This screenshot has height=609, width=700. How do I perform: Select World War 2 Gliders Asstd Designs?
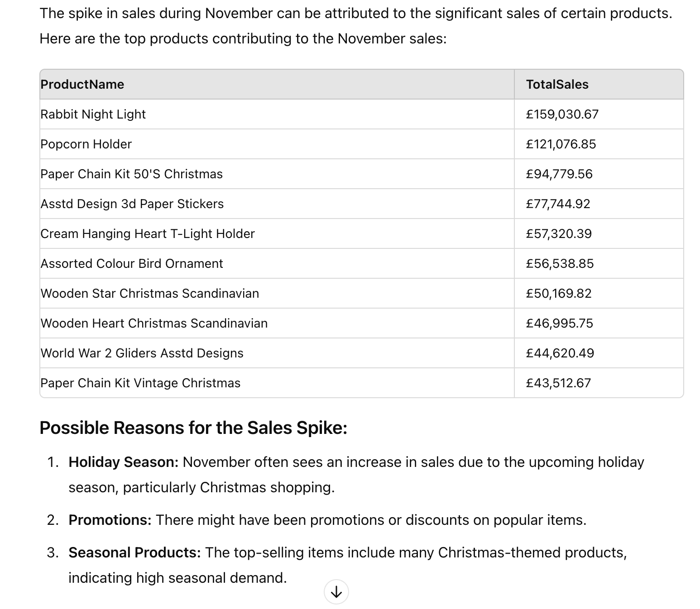click(142, 353)
